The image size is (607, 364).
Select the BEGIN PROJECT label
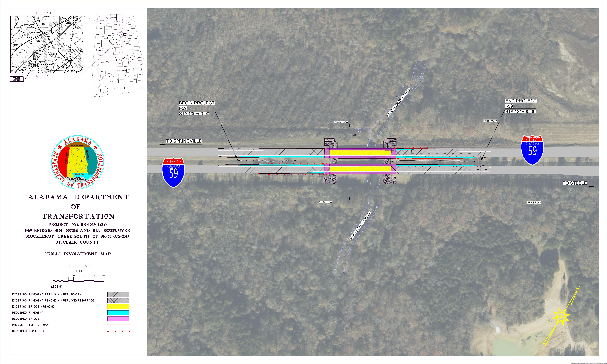coord(197,103)
